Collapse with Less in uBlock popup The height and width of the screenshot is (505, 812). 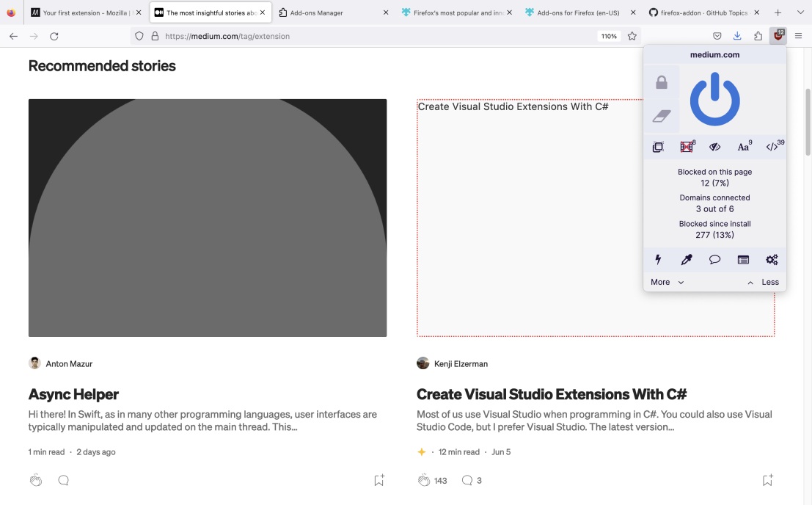click(764, 282)
